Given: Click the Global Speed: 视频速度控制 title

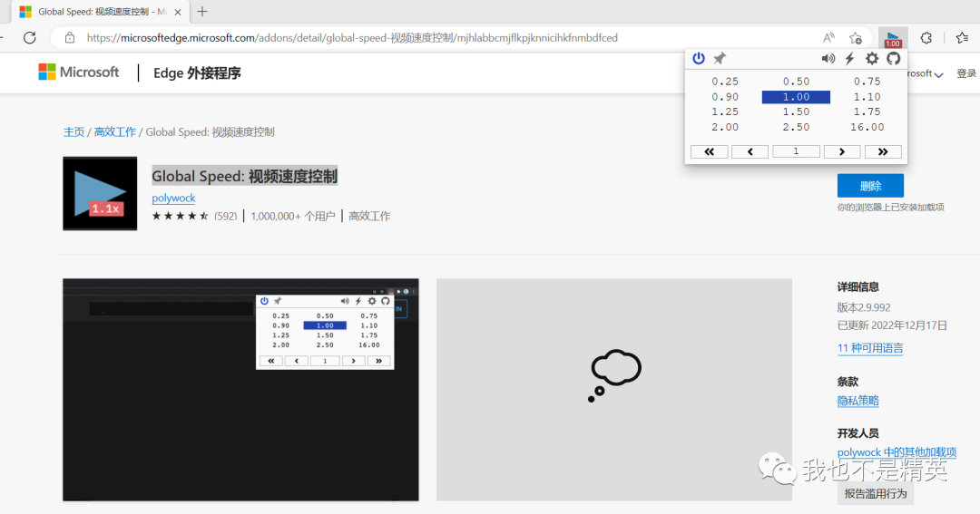Looking at the screenshot, I should click(x=244, y=176).
